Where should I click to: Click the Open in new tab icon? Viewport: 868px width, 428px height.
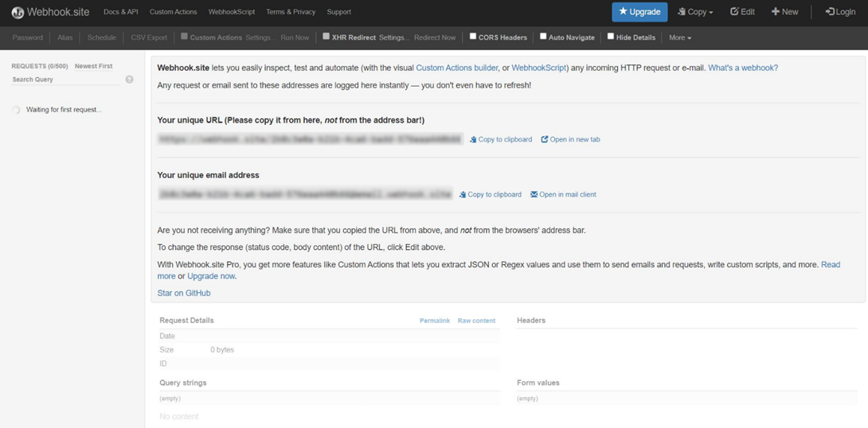[x=545, y=139]
